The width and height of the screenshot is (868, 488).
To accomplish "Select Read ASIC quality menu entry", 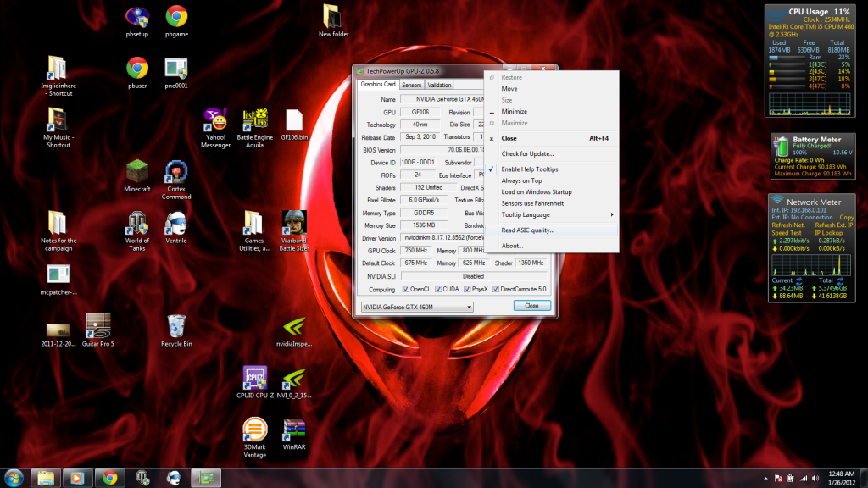I will pyautogui.click(x=551, y=230).
